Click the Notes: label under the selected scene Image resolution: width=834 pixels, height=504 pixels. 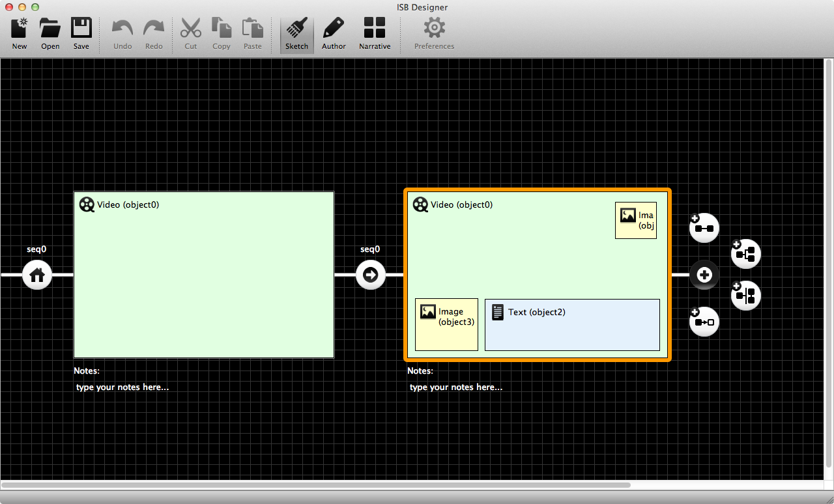point(420,371)
